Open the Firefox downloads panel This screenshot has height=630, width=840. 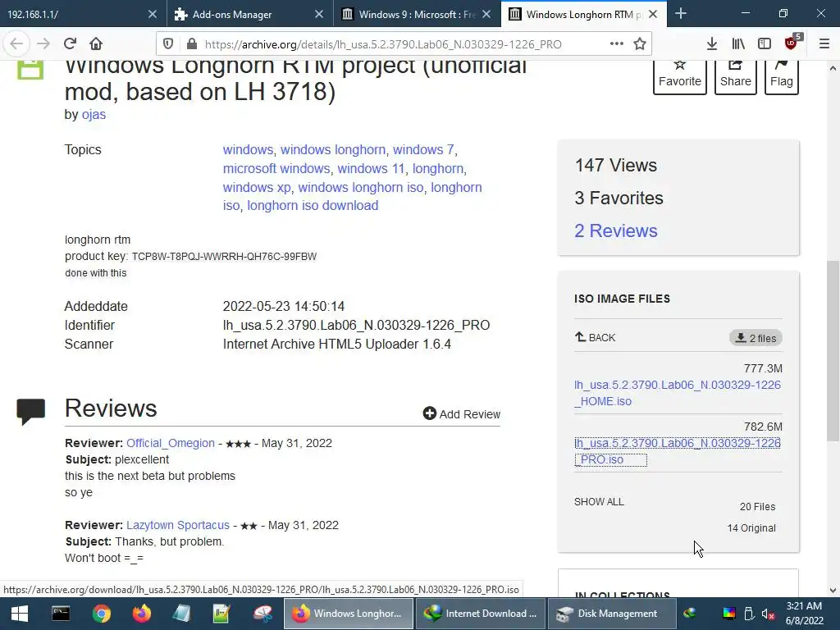coord(712,44)
